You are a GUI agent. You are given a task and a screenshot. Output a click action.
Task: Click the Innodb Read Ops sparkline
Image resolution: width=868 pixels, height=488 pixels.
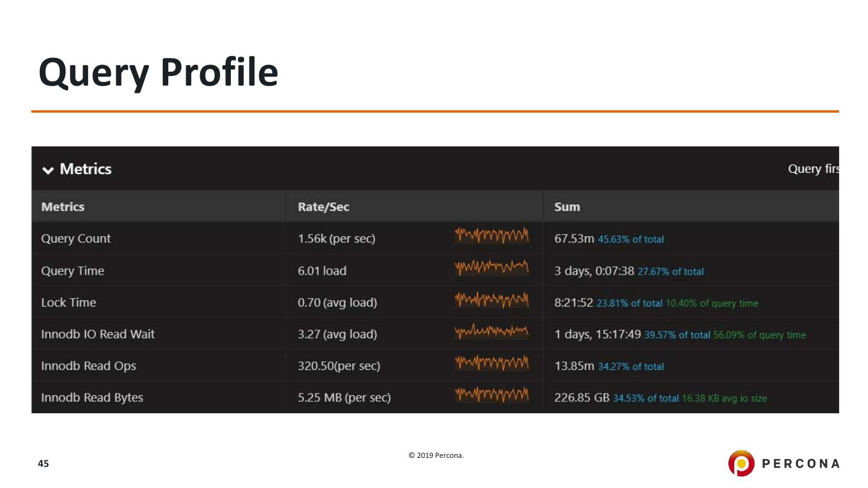[x=491, y=361]
